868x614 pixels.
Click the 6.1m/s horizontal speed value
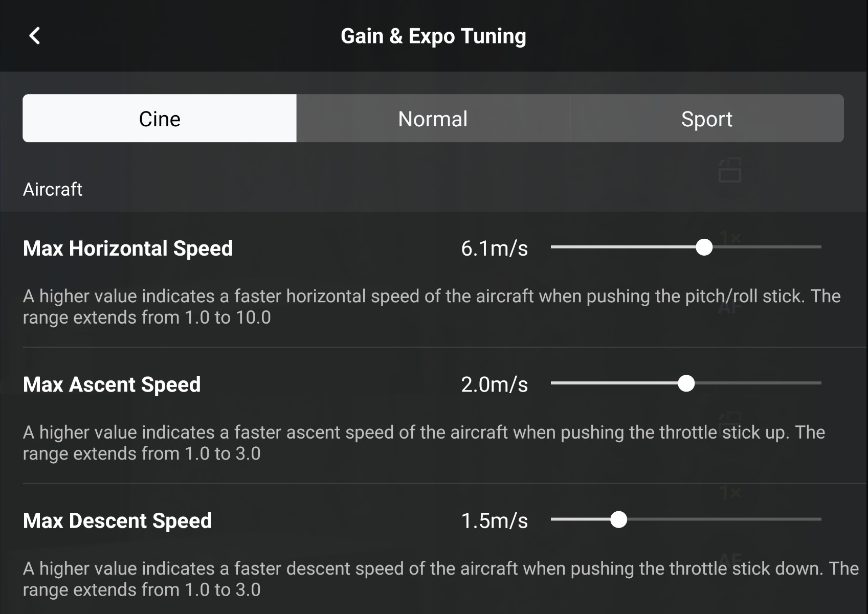tap(494, 248)
